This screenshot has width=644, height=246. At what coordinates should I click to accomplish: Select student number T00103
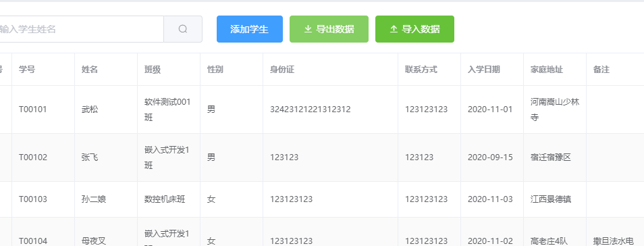click(x=33, y=199)
